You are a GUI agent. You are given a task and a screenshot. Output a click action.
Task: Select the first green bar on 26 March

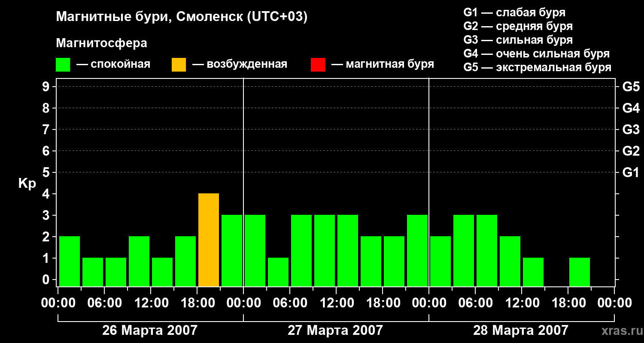(70, 262)
